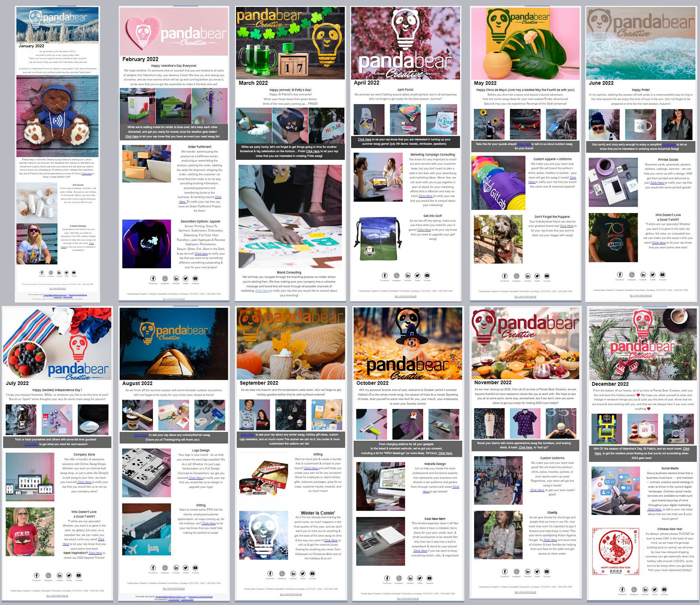Select the GitLab apparel image in May newsletter
This screenshot has height=605, width=700.
pyautogui.click(x=498, y=183)
